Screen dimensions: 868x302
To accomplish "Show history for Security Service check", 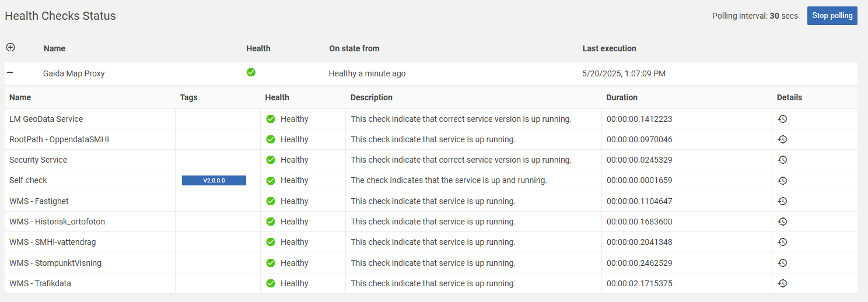I will 782,160.
